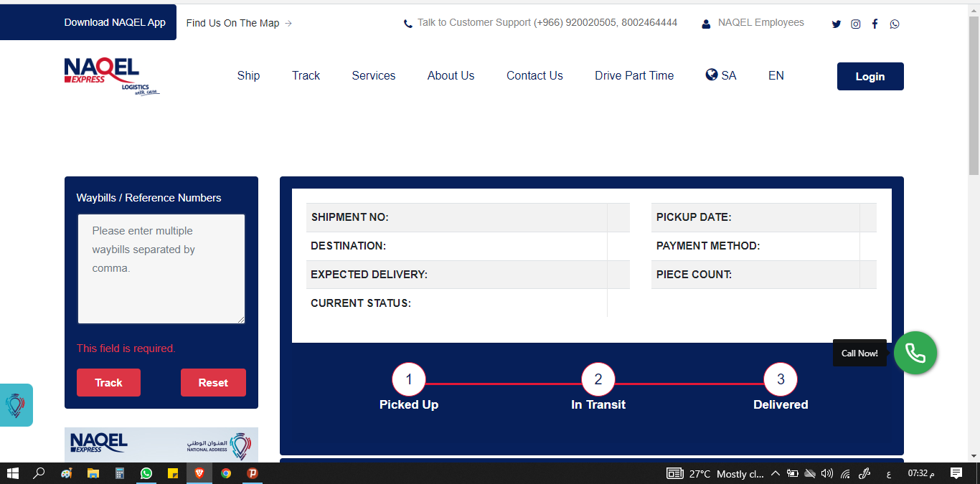Click 'PAYMENT METHOD:' label
Image resolution: width=980 pixels, height=484 pixels.
708,246
